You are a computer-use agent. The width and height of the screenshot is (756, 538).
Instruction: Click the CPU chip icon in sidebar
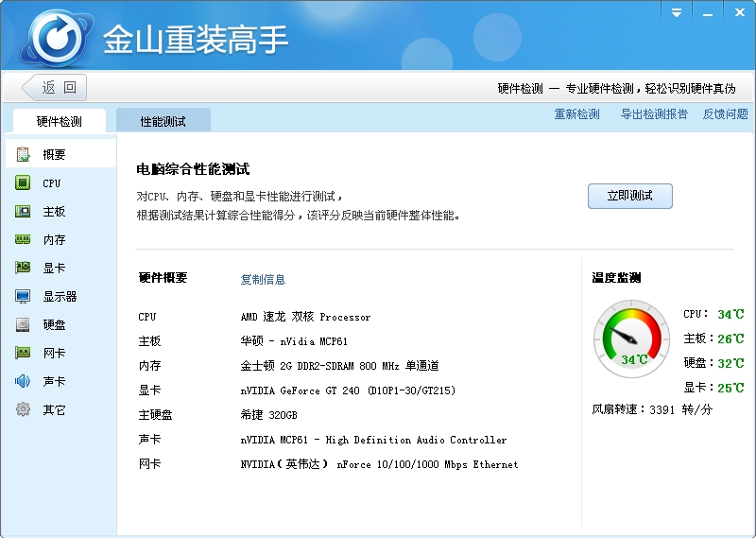(x=23, y=182)
